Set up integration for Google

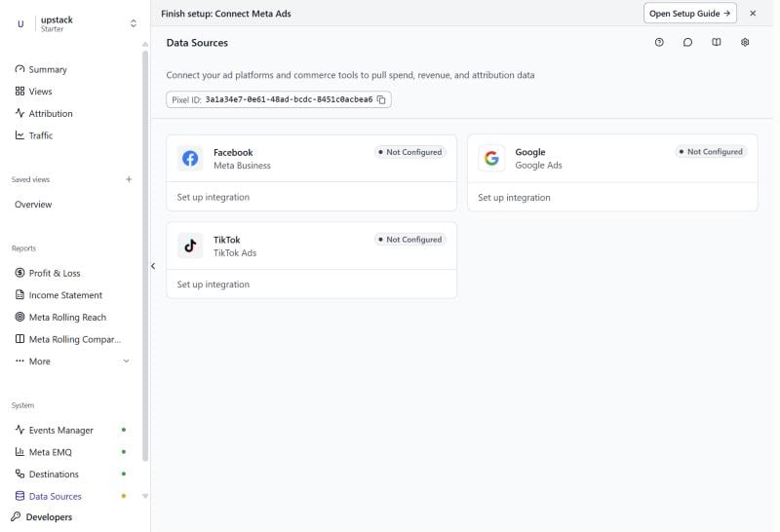[514, 198]
